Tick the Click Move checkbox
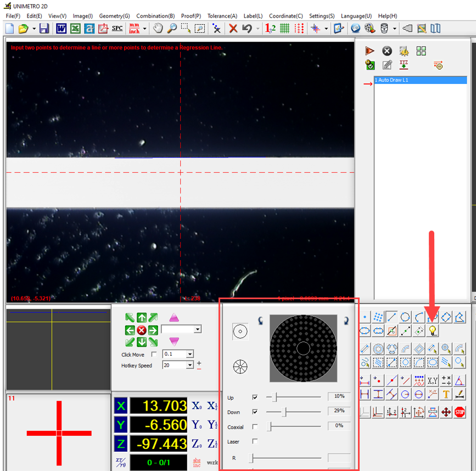This screenshot has height=471, width=476. (154, 355)
